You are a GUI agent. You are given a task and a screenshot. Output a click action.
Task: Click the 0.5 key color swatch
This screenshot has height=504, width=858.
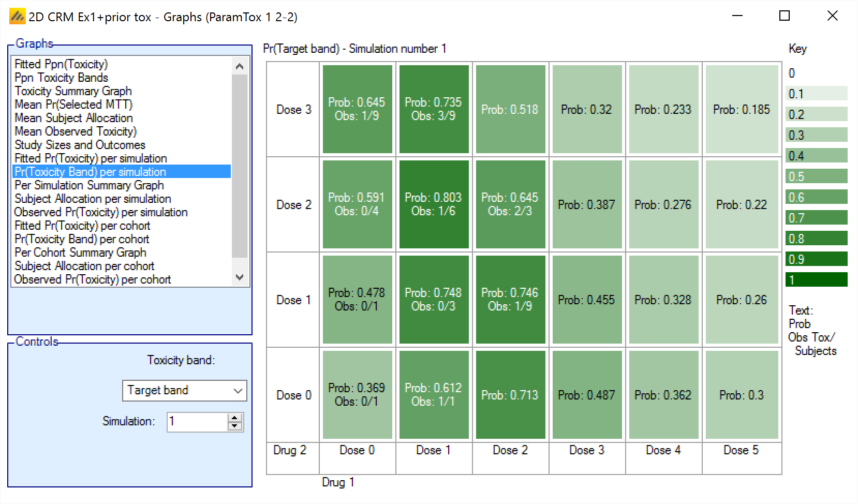(x=816, y=176)
